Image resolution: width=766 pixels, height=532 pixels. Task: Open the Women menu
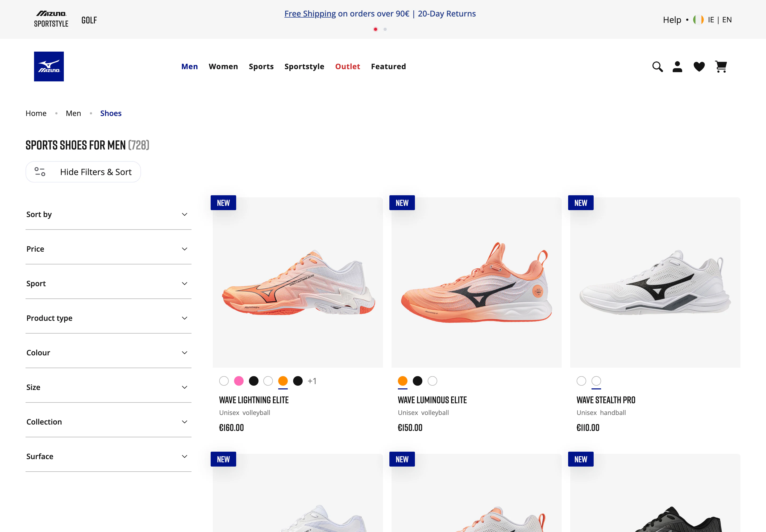223,66
